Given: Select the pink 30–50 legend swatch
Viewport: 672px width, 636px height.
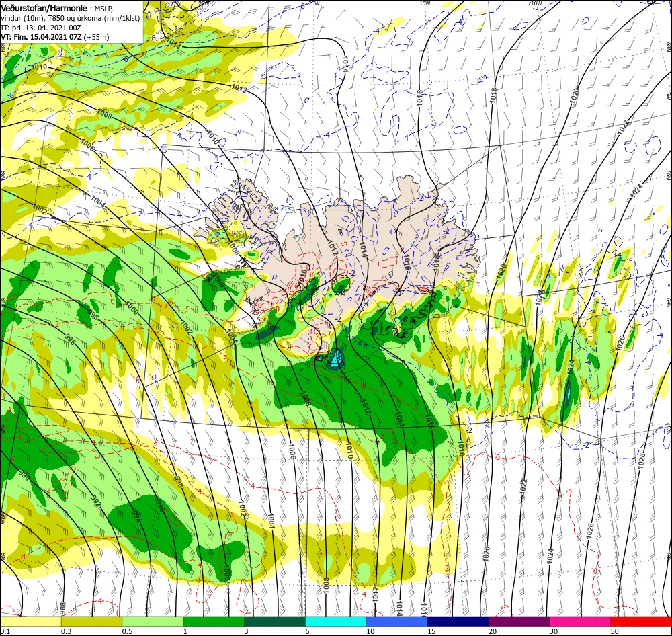Looking at the screenshot, I should pos(581,621).
